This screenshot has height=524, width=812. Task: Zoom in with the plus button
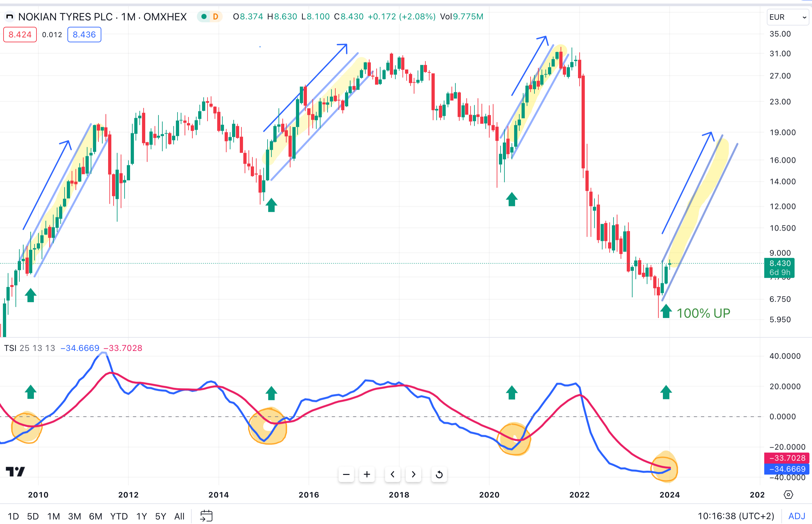tap(367, 474)
